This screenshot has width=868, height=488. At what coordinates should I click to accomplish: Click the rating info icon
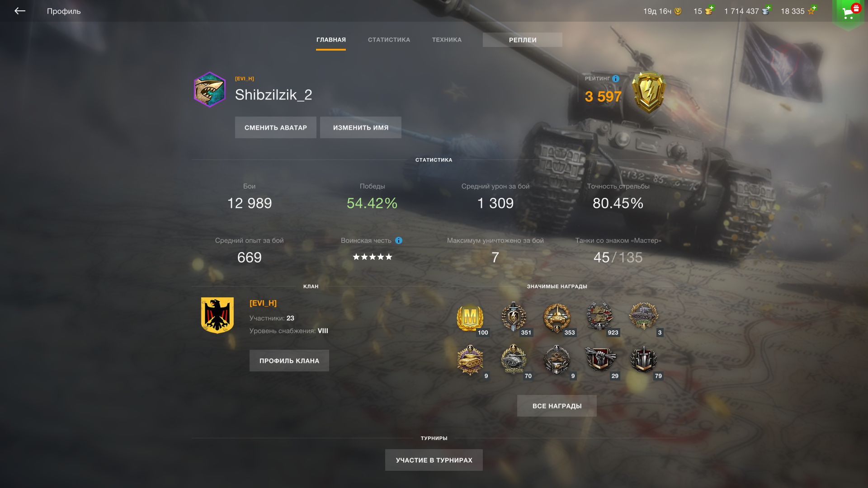click(616, 79)
